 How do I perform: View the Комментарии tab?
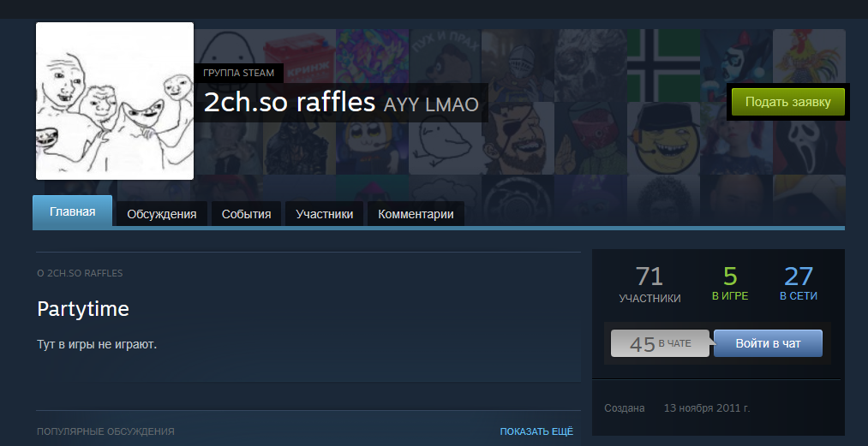tap(416, 214)
